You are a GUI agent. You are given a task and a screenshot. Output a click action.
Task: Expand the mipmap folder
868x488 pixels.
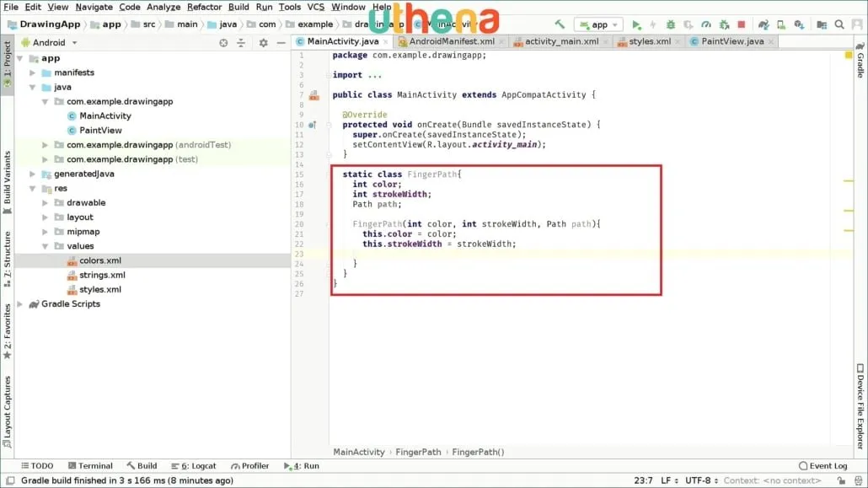point(46,232)
